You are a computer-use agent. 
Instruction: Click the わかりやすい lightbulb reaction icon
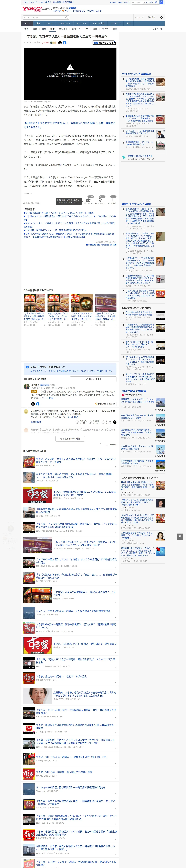click(100, 200)
